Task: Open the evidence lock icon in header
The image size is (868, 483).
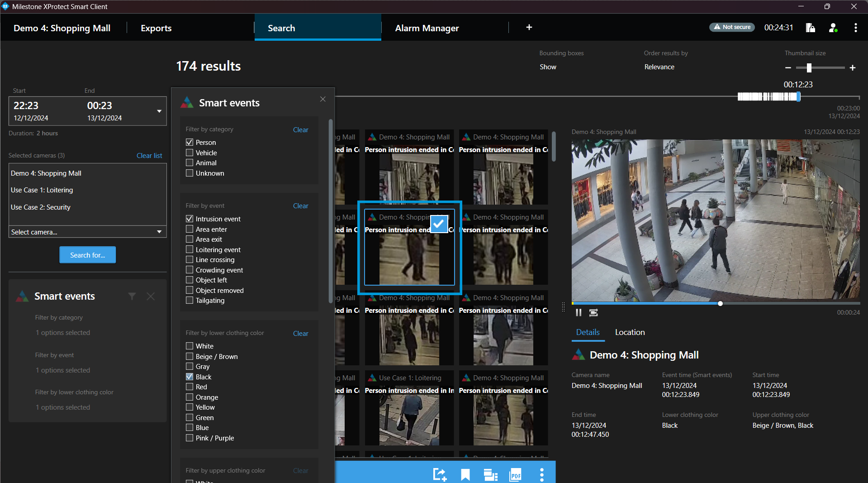Action: point(810,28)
